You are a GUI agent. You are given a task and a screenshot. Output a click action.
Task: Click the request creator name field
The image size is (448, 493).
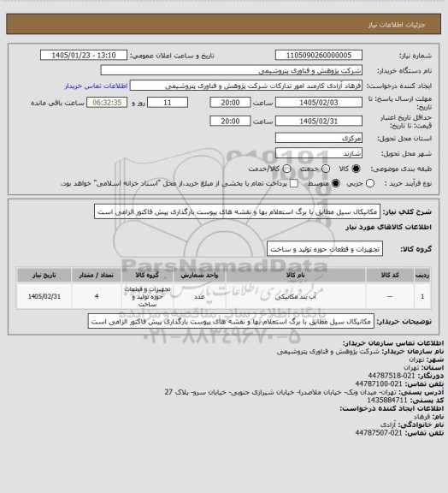pyautogui.click(x=246, y=86)
